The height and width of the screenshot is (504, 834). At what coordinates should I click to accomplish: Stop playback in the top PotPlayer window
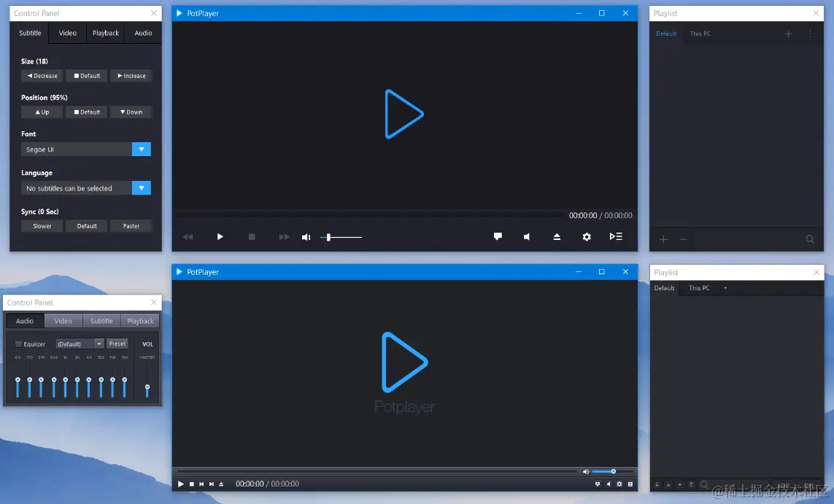click(252, 236)
